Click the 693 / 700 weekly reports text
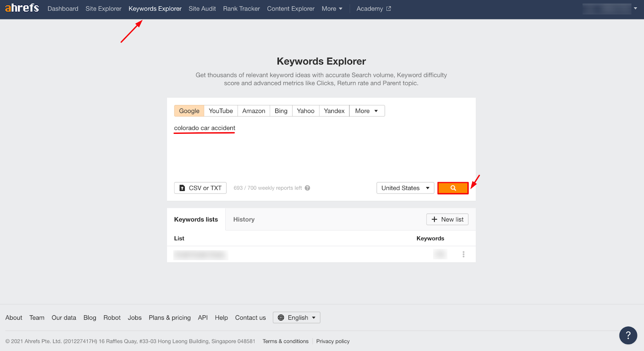Image resolution: width=644 pixels, height=351 pixels. [x=268, y=188]
